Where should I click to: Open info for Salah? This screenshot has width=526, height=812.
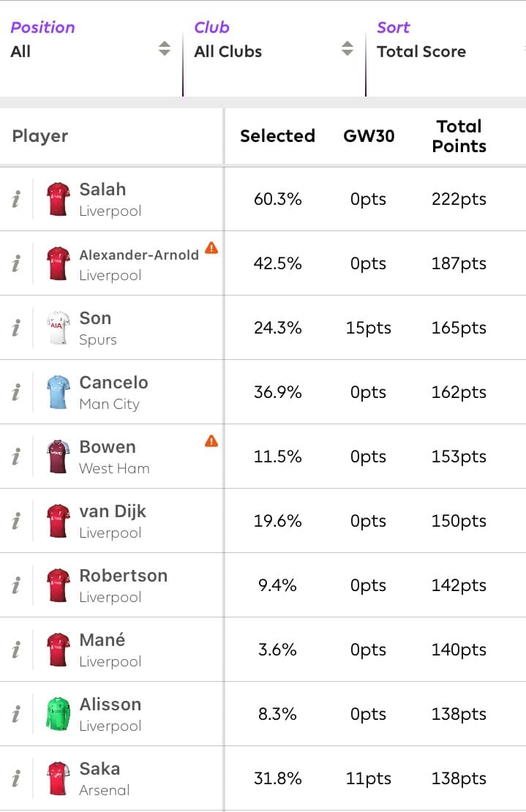click(x=16, y=199)
